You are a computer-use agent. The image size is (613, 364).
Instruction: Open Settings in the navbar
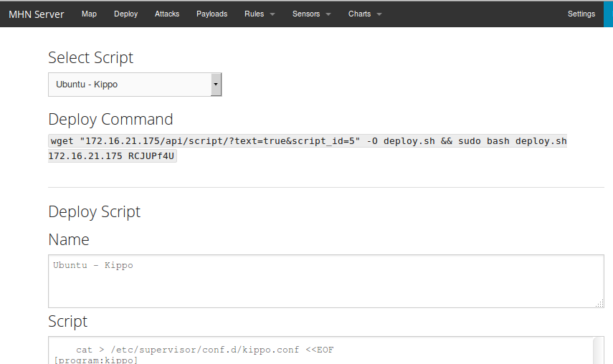coord(581,14)
